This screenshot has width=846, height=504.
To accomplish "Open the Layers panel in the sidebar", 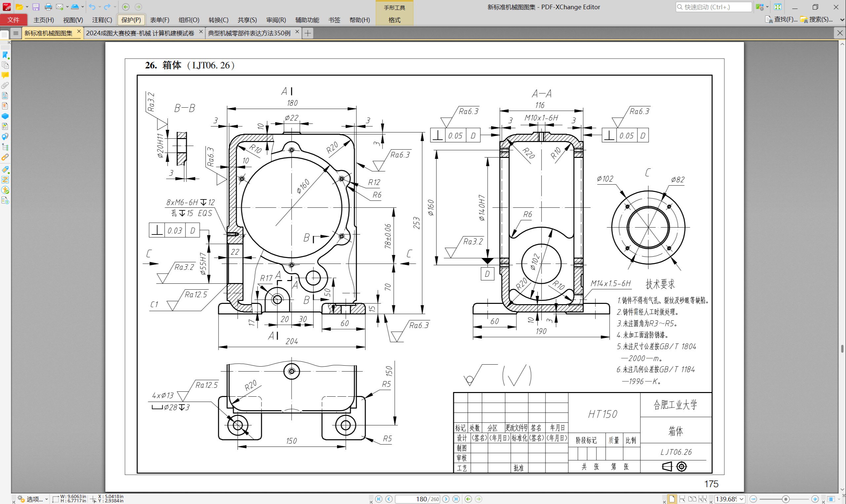I will tap(4, 116).
